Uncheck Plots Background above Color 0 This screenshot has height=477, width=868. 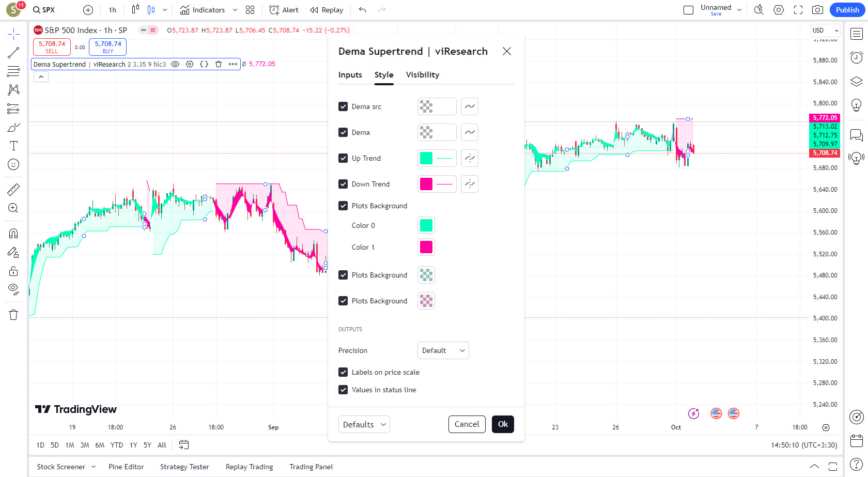pos(343,206)
